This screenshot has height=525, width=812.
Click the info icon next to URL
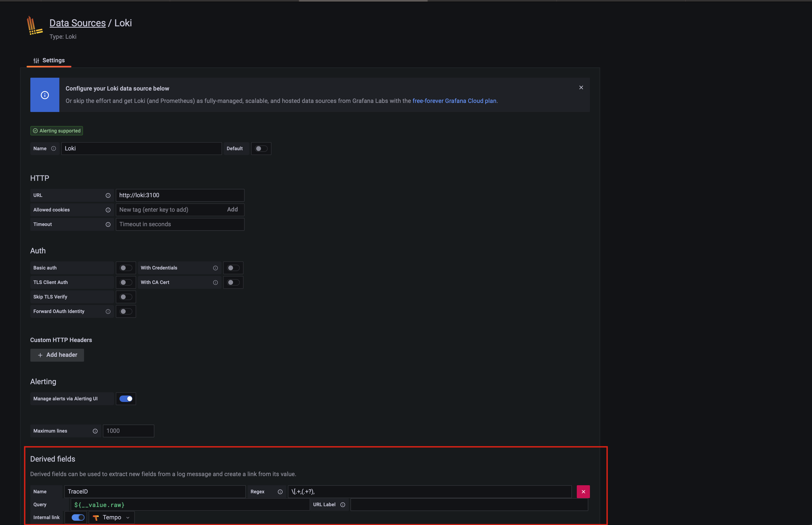pyautogui.click(x=108, y=195)
